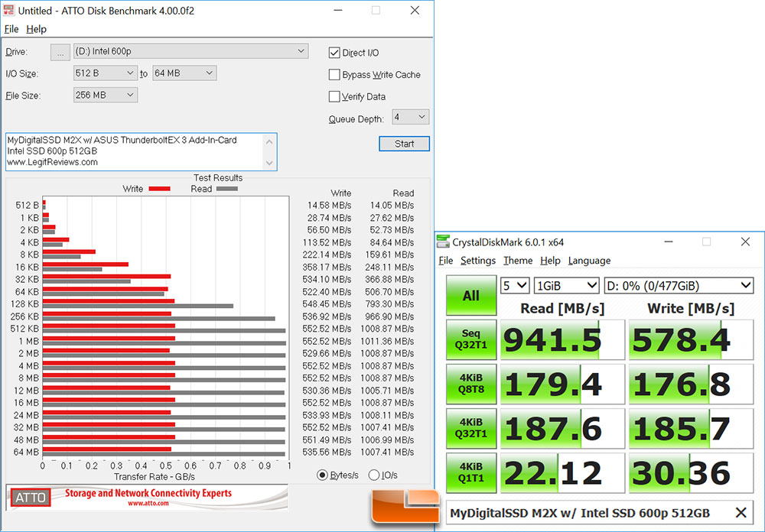Open the ATTO File menu
The height and width of the screenshot is (532, 765).
[11, 29]
